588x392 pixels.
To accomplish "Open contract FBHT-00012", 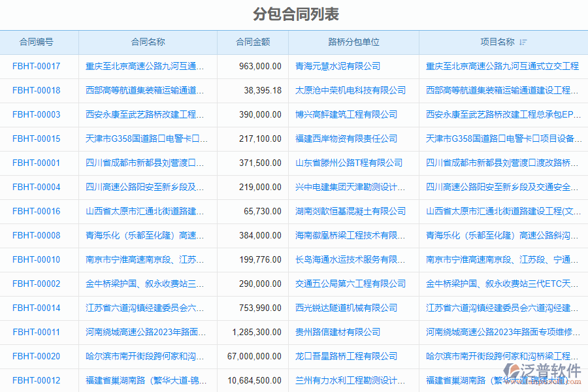I will tap(35, 381).
